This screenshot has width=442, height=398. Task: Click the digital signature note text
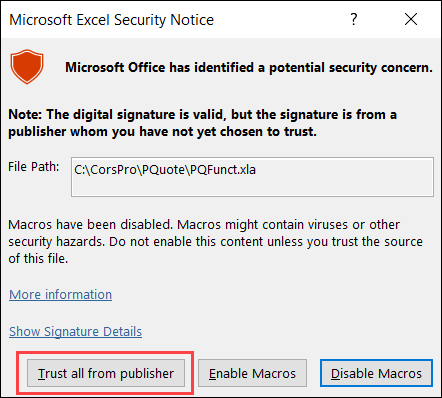(x=203, y=123)
